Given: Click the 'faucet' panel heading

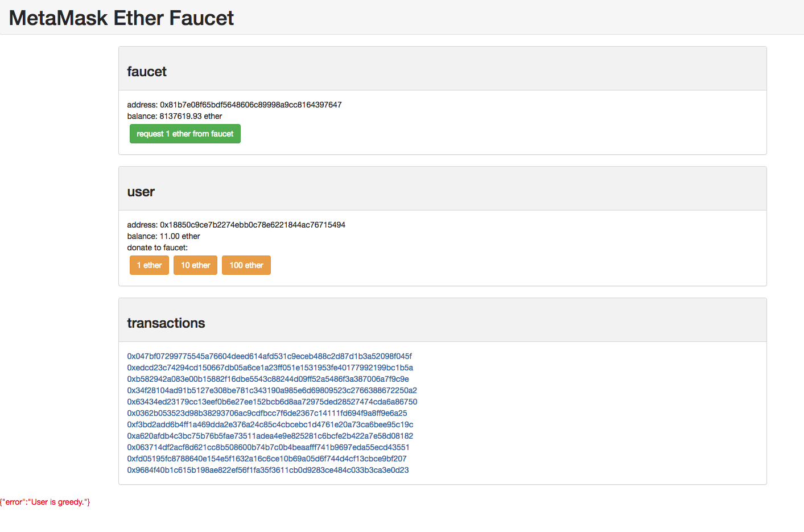Looking at the screenshot, I should (x=147, y=72).
